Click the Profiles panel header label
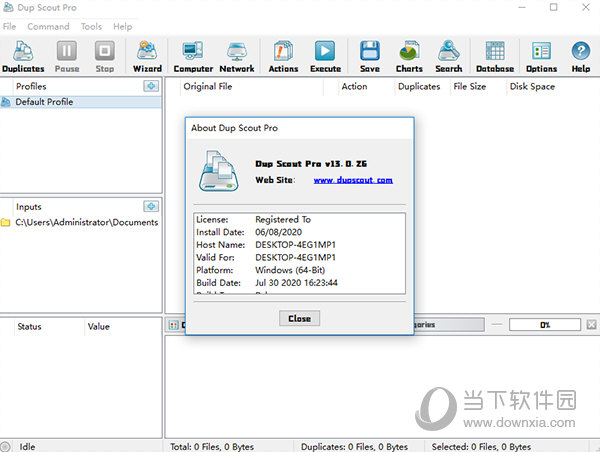The image size is (600, 452). 31,86
